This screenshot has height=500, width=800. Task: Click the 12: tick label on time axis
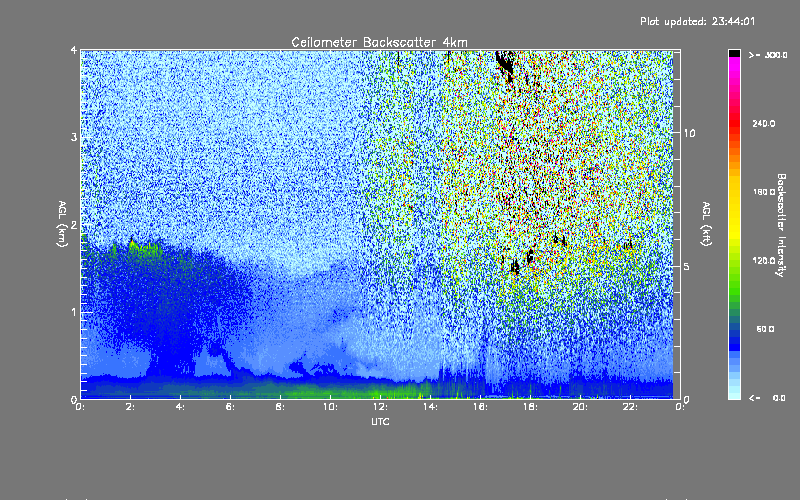point(380,407)
